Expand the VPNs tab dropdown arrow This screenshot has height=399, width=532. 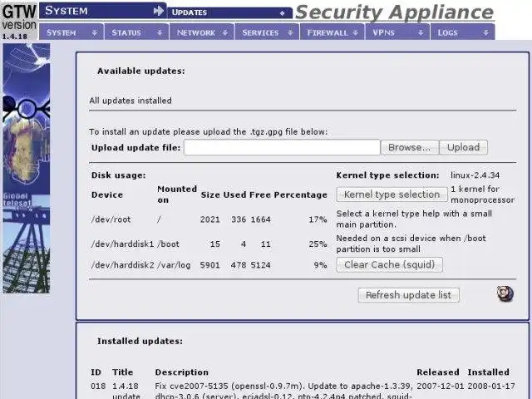[x=421, y=32]
